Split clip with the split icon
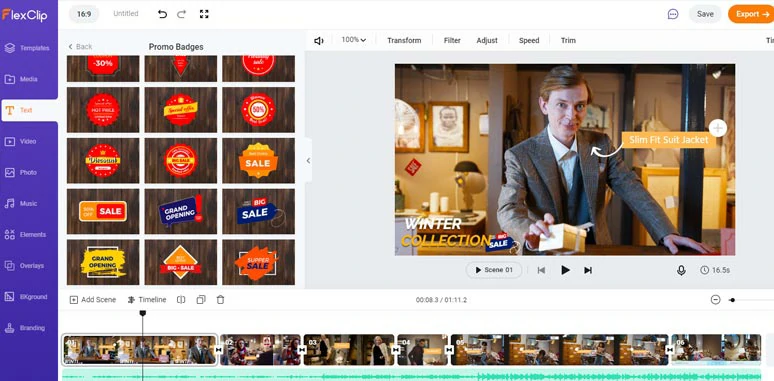 (181, 300)
